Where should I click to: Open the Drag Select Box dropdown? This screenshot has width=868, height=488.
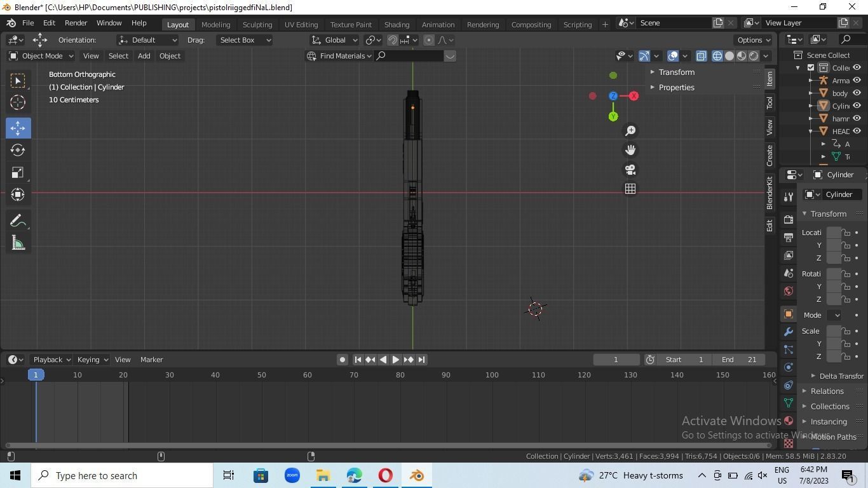[x=244, y=40]
